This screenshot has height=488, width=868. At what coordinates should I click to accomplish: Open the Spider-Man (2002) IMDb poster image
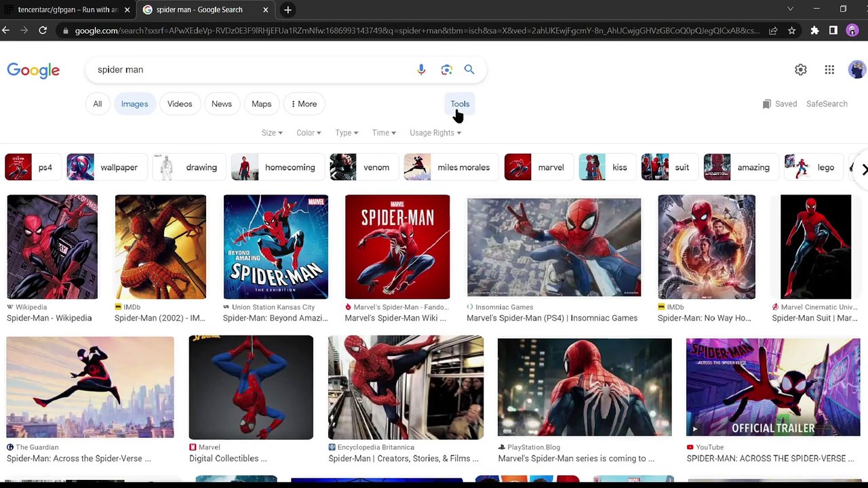[161, 247]
